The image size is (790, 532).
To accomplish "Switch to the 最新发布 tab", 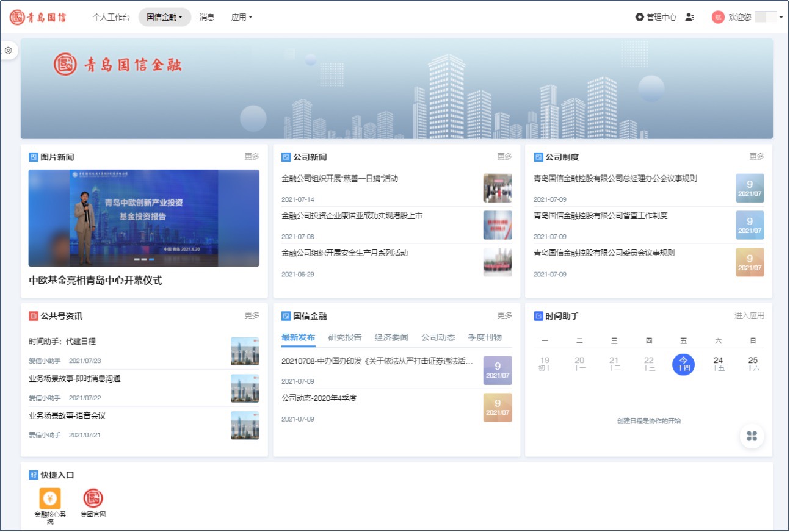I will [299, 337].
